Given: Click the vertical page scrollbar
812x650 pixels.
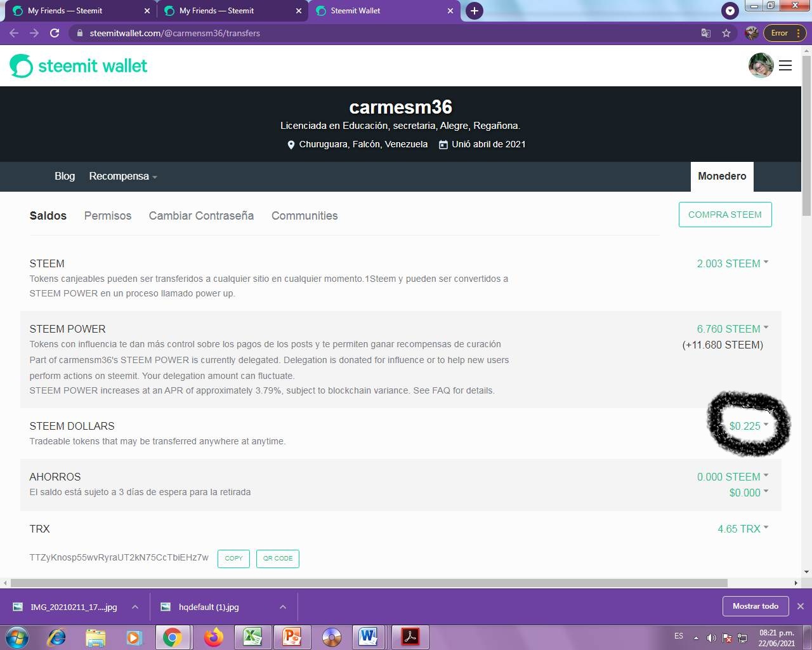Looking at the screenshot, I should (x=807, y=135).
